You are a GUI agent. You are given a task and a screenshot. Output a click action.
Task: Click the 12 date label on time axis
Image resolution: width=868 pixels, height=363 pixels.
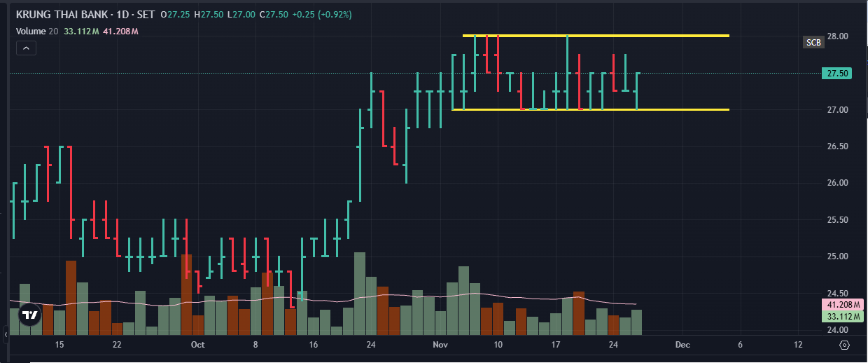(x=798, y=345)
